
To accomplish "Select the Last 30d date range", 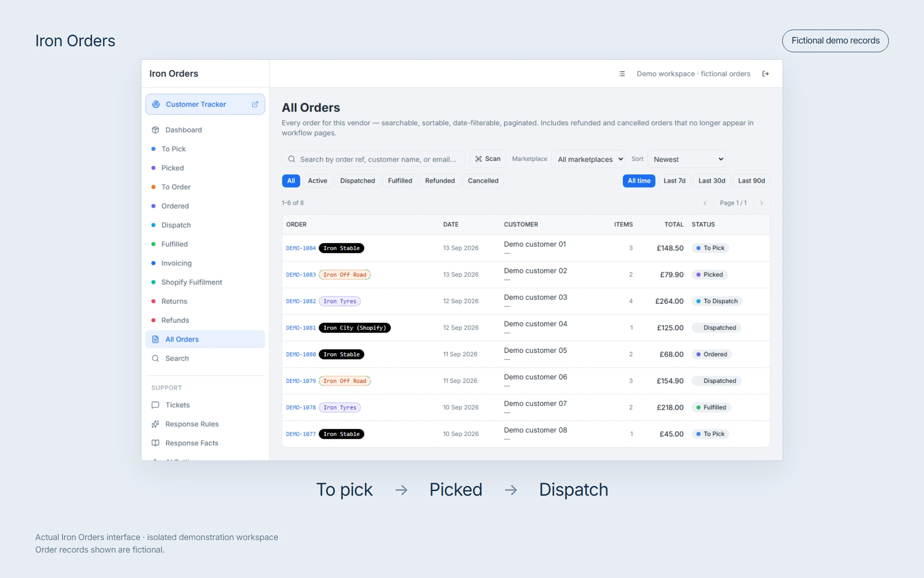I will coord(712,181).
